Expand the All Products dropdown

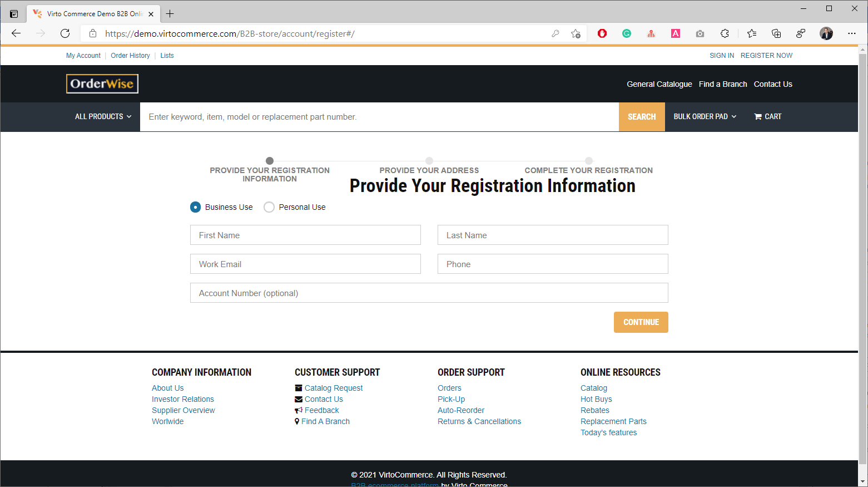(x=103, y=117)
